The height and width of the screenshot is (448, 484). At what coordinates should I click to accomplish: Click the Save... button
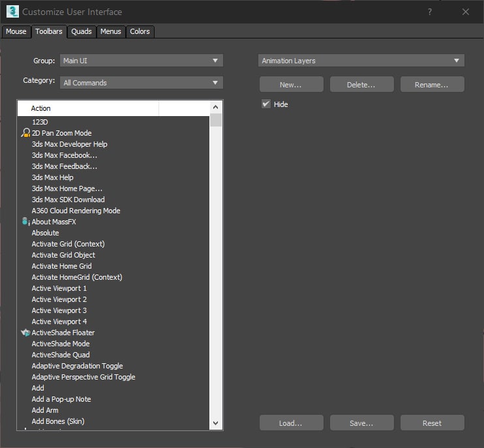click(362, 423)
